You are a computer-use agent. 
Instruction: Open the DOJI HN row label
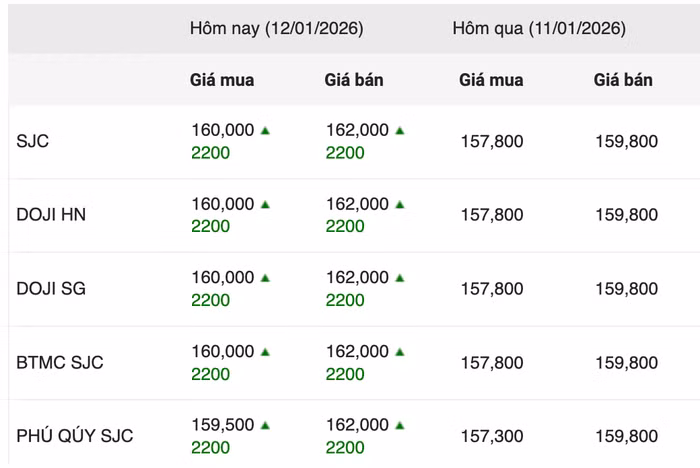coord(51,215)
